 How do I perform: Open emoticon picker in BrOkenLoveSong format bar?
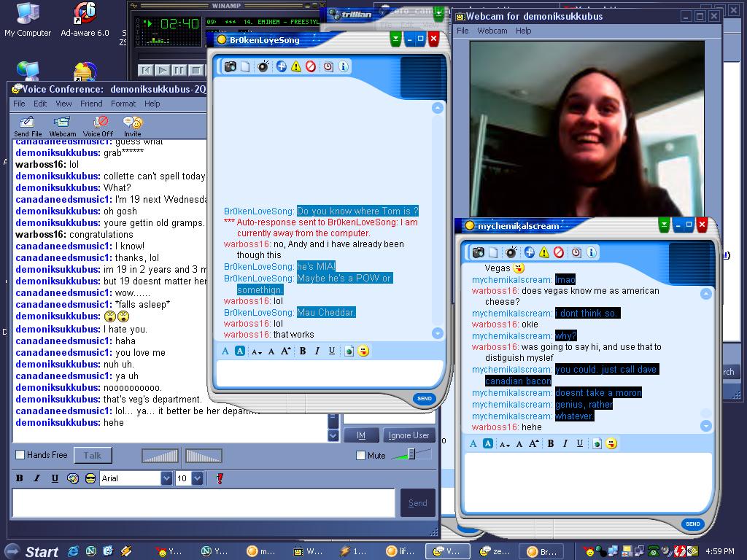click(x=363, y=351)
